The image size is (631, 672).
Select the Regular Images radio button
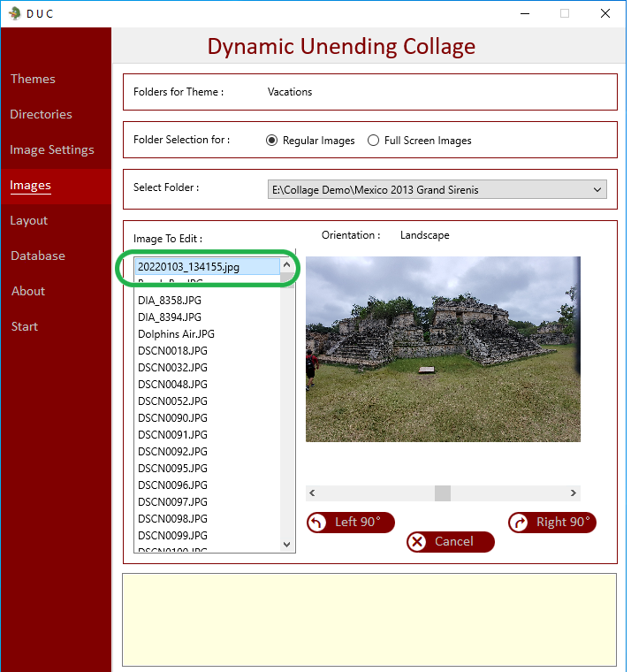click(271, 140)
